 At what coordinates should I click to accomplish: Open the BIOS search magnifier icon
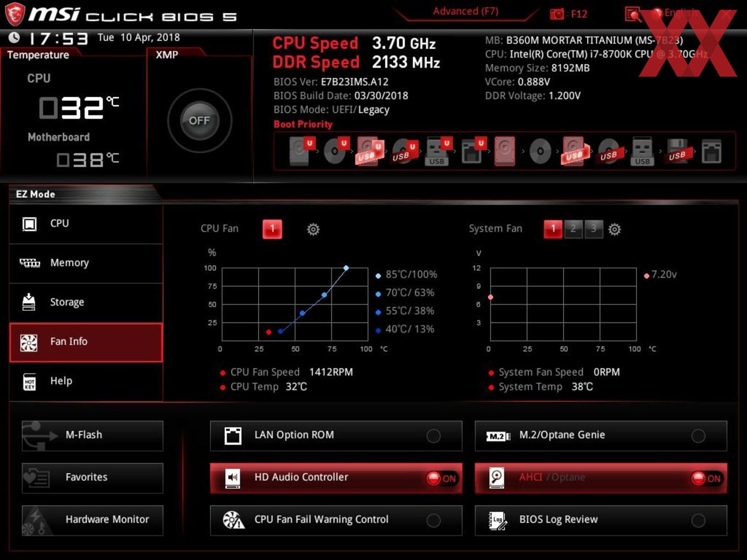(633, 14)
